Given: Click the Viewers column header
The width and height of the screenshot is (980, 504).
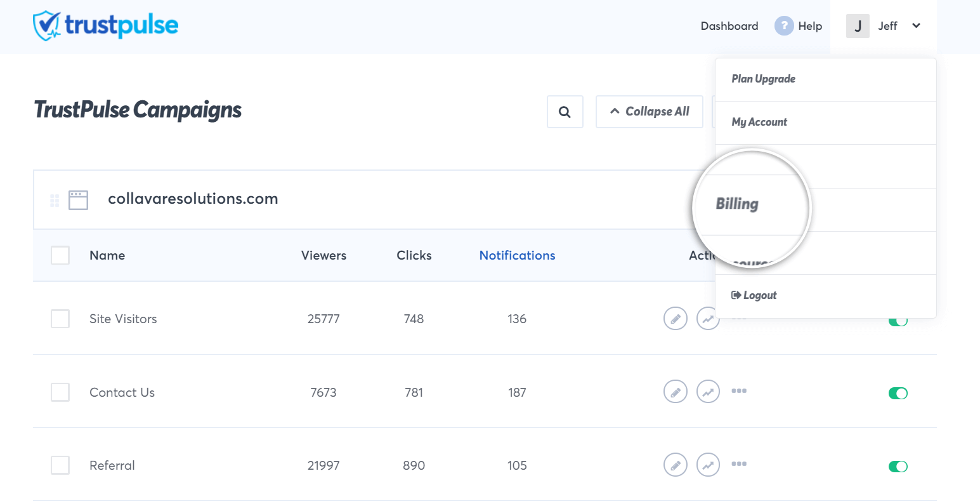Looking at the screenshot, I should (x=323, y=255).
